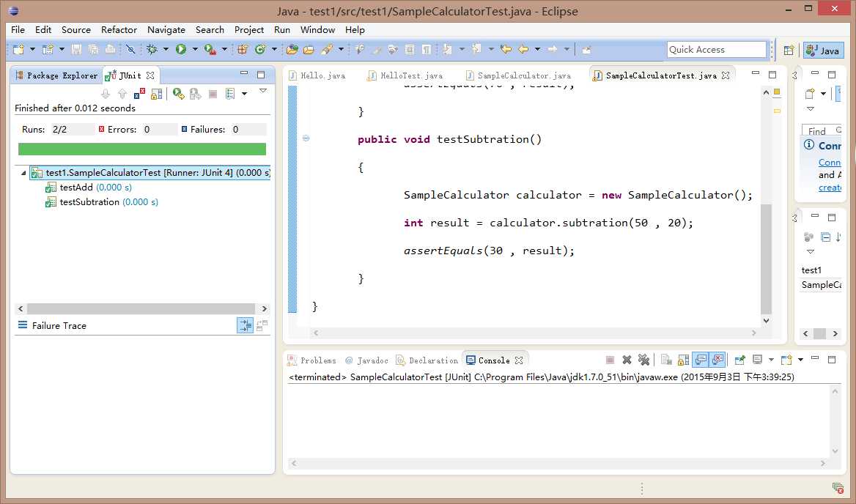Click the editor vertical scrollbar thumb
Image resolution: width=856 pixels, height=504 pixels.
tap(766, 258)
